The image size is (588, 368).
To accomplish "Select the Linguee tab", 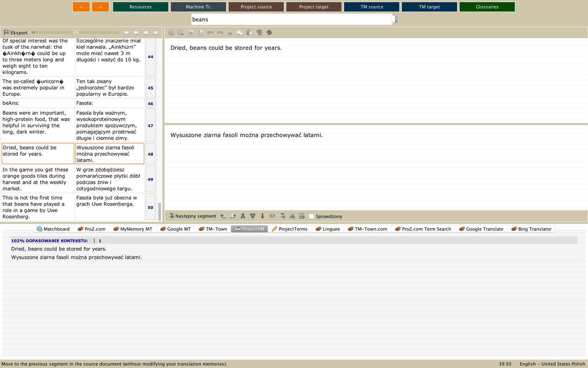I will click(x=328, y=229).
